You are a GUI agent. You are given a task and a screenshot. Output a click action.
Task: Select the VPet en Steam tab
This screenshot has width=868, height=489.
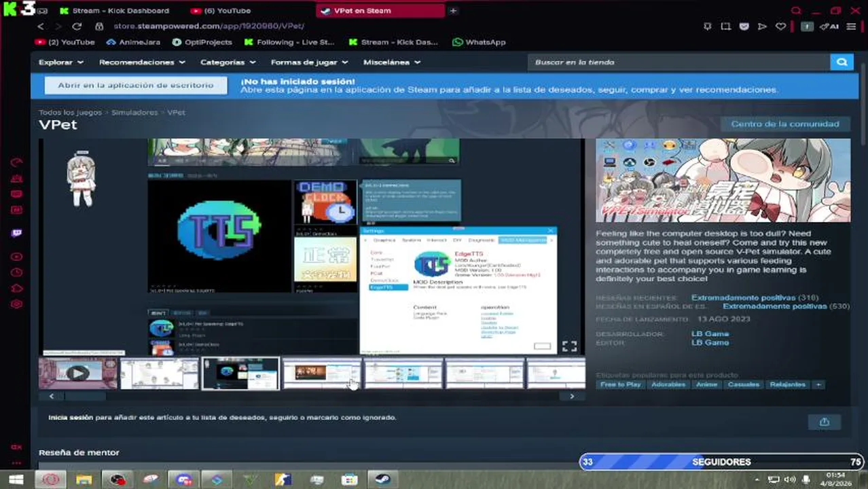[380, 11]
